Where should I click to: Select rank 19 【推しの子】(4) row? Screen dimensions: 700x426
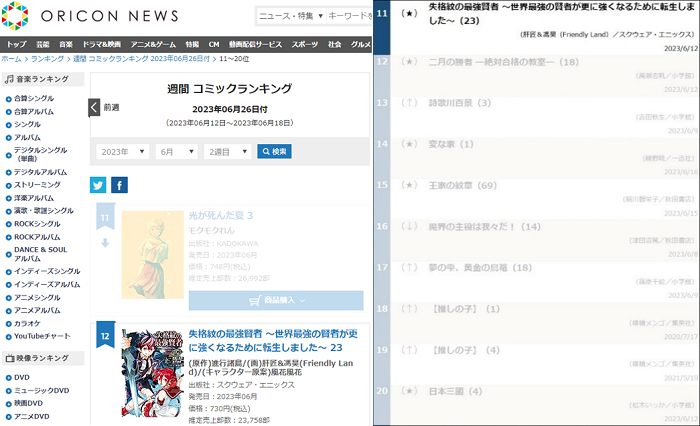tap(536, 363)
